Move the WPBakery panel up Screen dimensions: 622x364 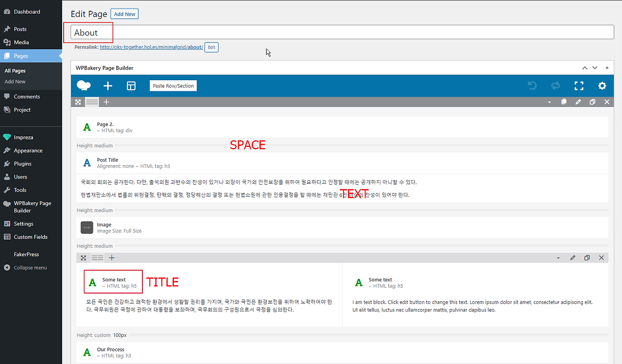coord(585,68)
